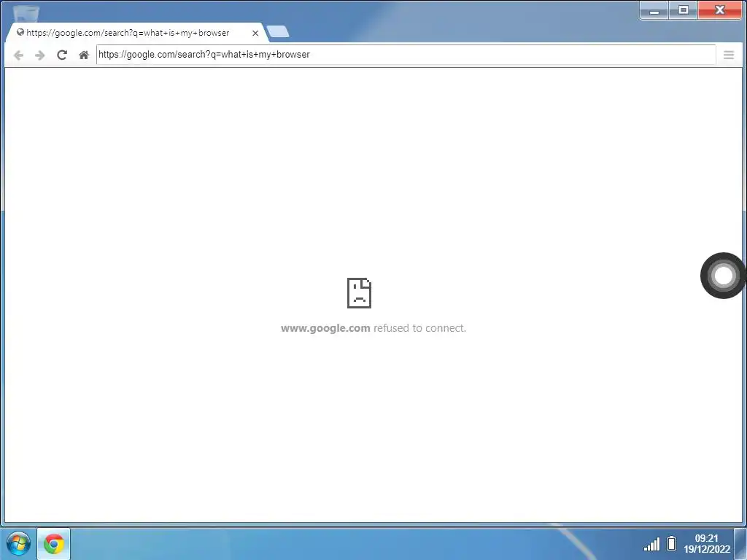Close the Chrome window
747x560 pixels.
tap(720, 10)
